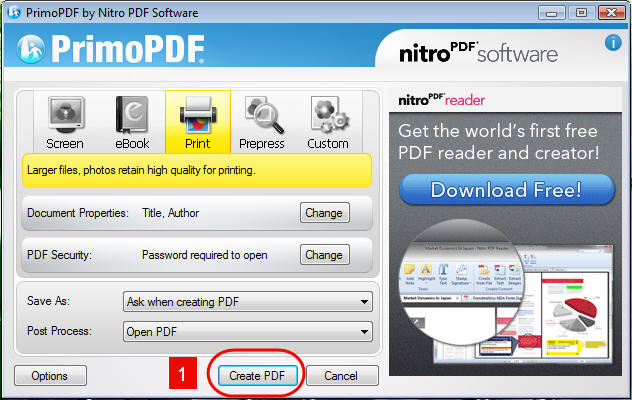Screen dimensions: 632x400
Task: Click the nitro PDF reader heading
Action: (442, 100)
